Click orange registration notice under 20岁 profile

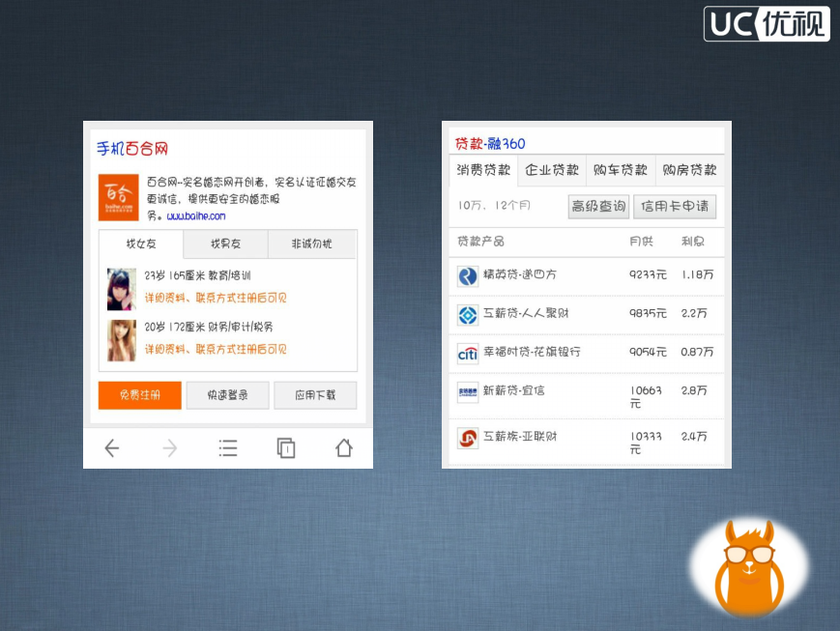tap(216, 349)
